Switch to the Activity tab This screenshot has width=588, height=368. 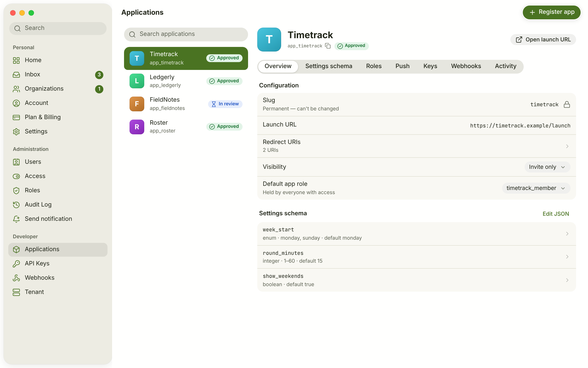[x=505, y=66]
